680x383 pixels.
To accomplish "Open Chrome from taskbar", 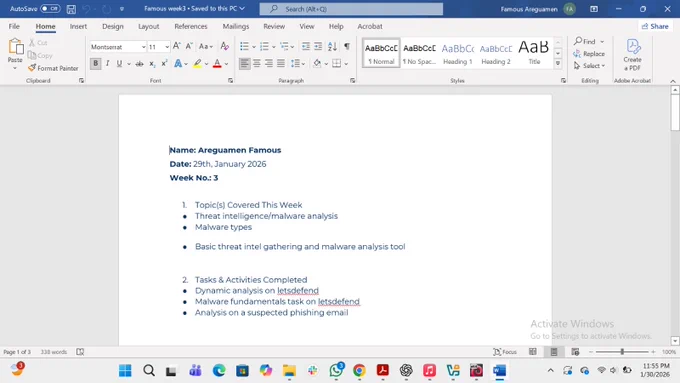I will tap(359, 370).
